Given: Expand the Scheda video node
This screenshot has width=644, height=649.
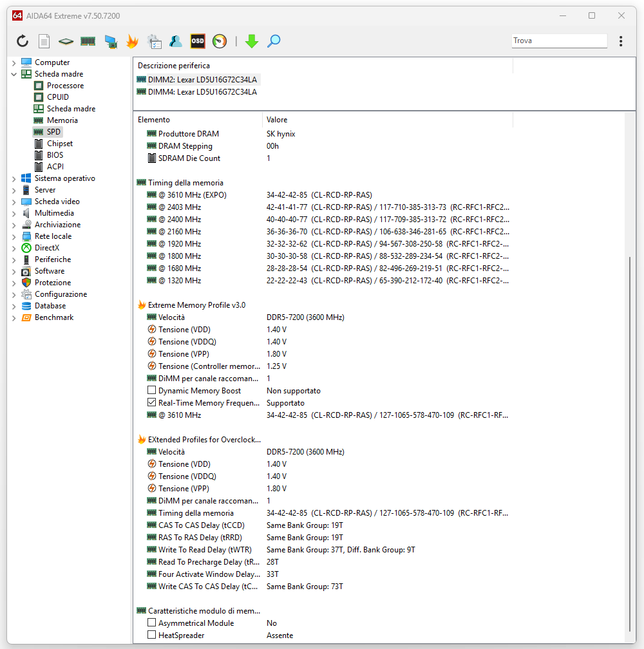Looking at the screenshot, I should pyautogui.click(x=14, y=202).
